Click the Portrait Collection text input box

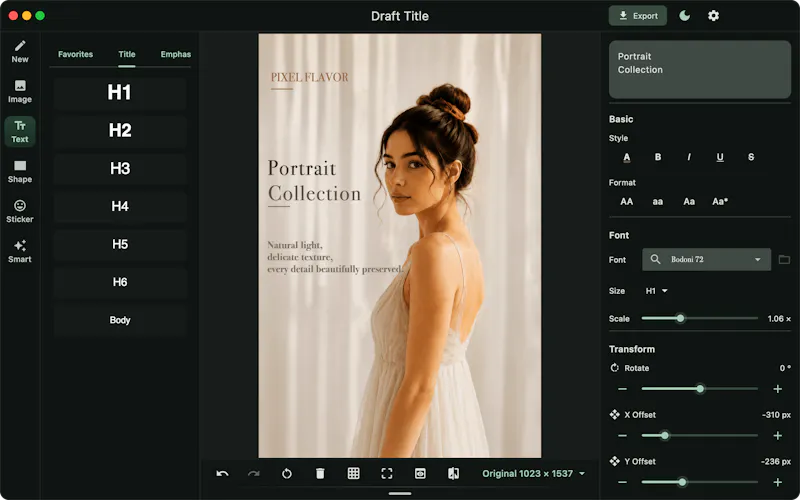coord(699,69)
